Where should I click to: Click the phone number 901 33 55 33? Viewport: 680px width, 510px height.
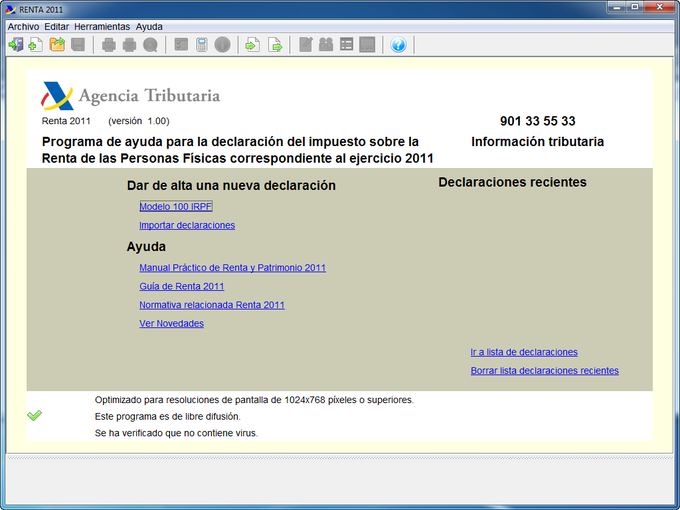538,121
